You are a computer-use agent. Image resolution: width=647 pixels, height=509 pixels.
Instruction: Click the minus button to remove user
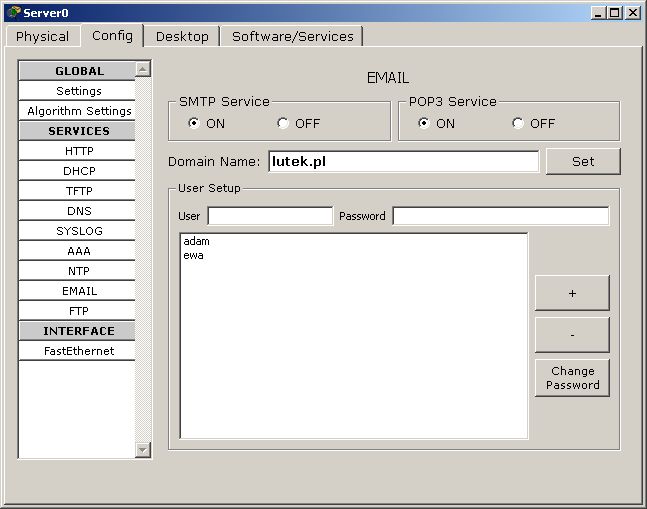pos(572,335)
